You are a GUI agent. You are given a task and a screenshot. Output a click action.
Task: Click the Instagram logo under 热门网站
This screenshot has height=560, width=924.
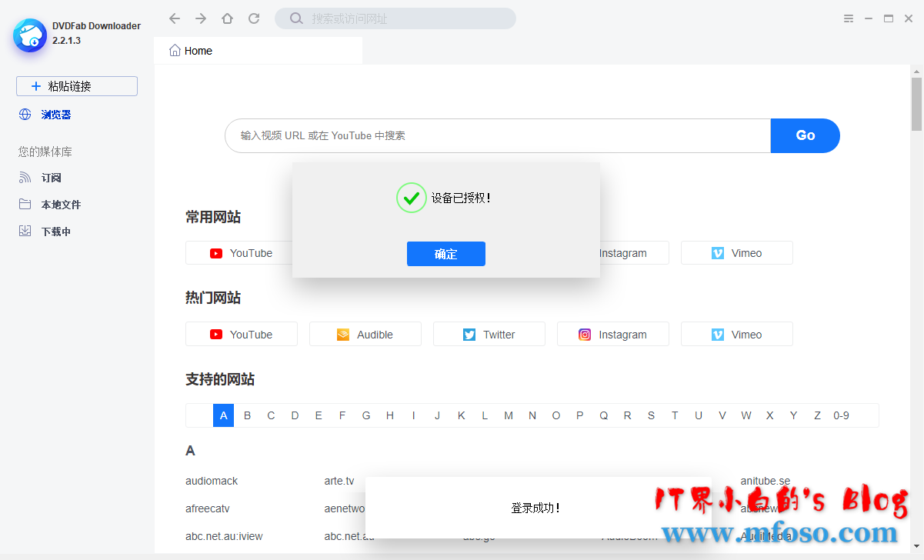coord(585,335)
